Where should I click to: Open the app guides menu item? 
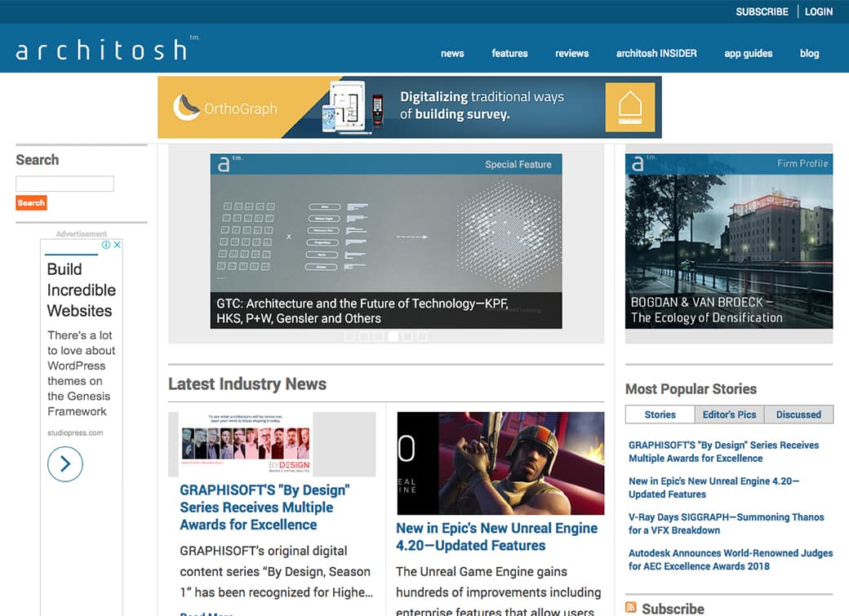point(749,53)
